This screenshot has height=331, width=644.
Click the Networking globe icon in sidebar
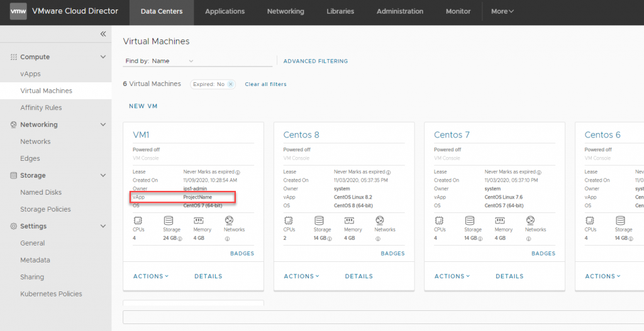pos(14,125)
